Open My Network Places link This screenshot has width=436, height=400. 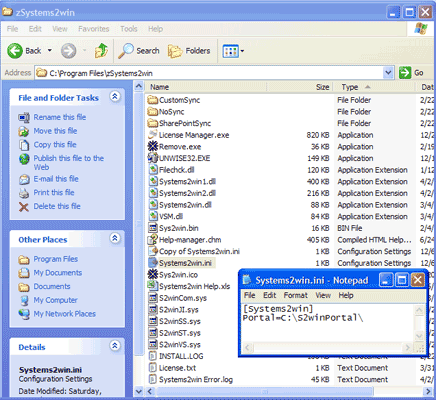point(64,314)
